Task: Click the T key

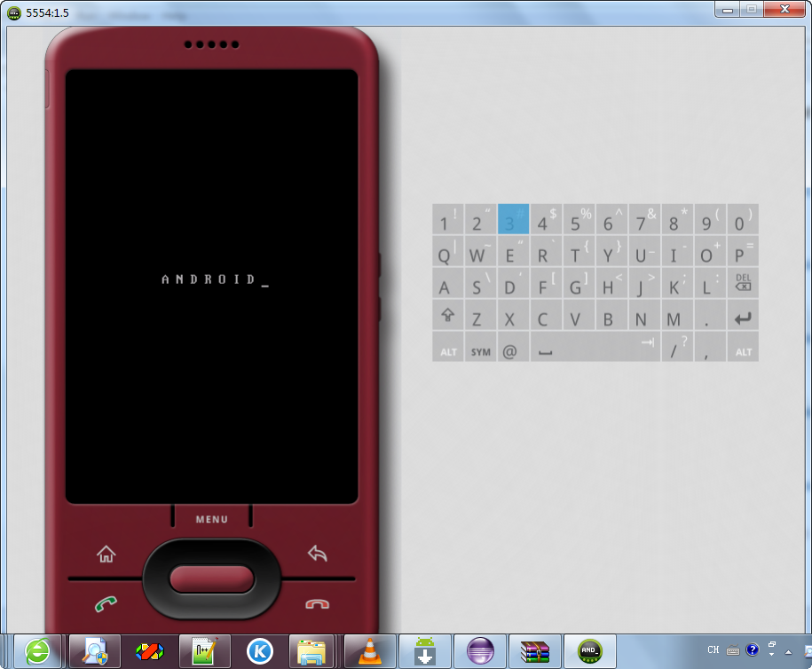Action: point(579,251)
